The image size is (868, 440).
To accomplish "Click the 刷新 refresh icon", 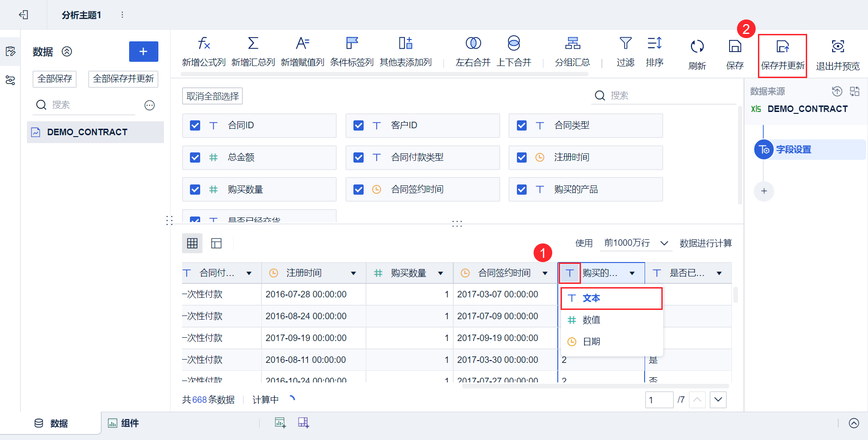I will pyautogui.click(x=697, y=46).
